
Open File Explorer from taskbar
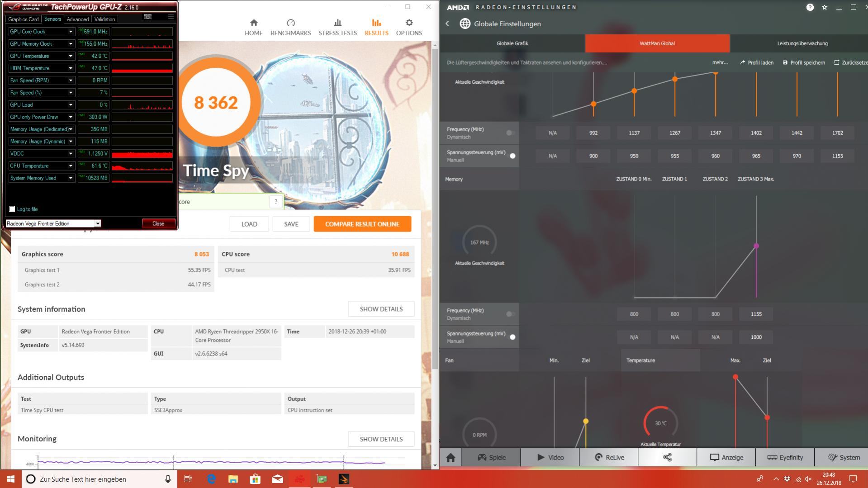233,479
